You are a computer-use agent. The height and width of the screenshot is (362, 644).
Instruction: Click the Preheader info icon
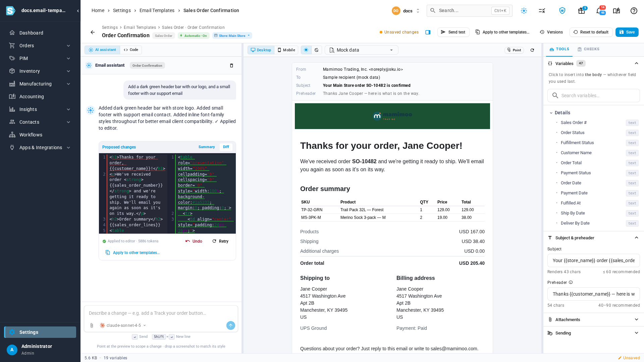coord(571,282)
